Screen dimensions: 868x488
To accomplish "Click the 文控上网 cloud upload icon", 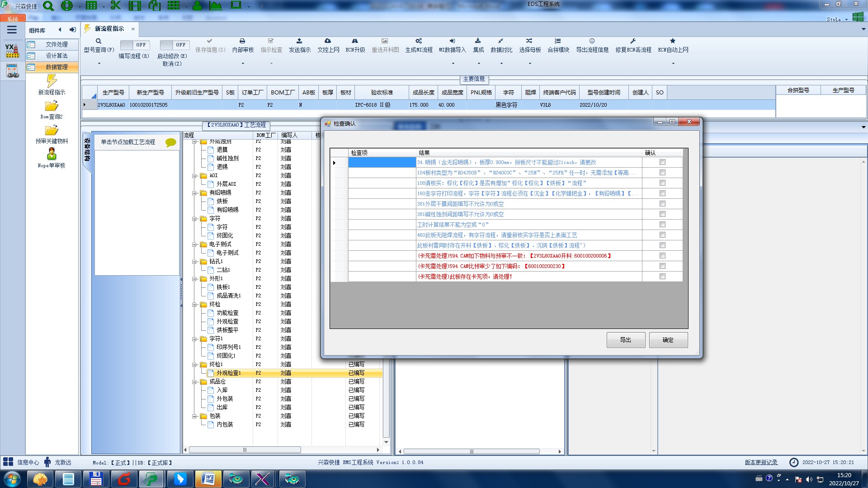I will [328, 41].
